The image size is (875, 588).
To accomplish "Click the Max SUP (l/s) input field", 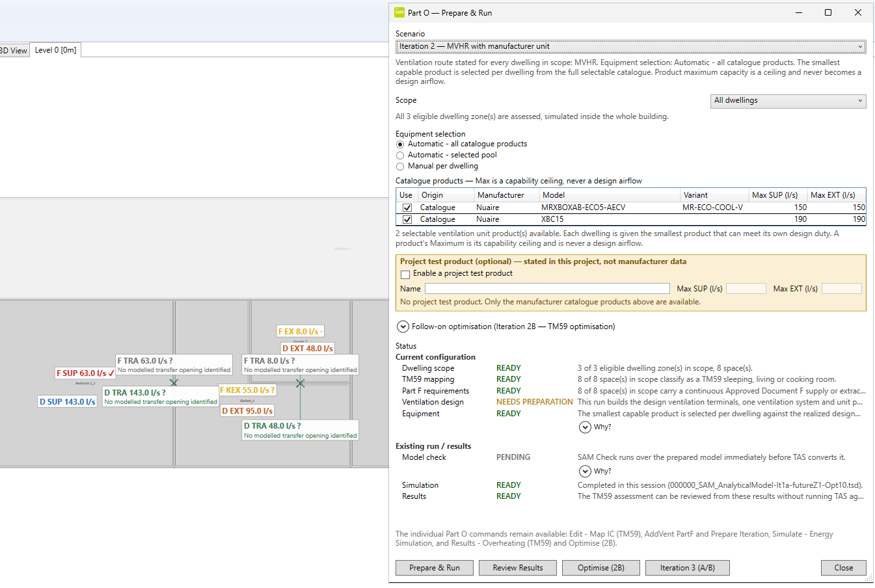I will pos(746,289).
